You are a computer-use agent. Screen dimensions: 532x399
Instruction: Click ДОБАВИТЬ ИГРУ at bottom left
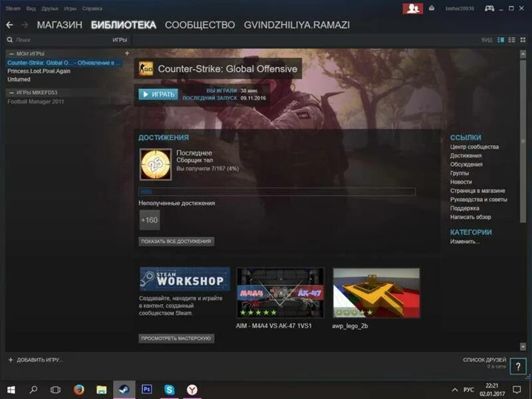tap(35, 360)
